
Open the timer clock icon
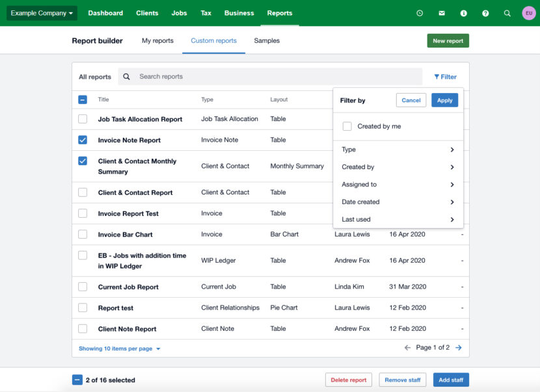[420, 12]
